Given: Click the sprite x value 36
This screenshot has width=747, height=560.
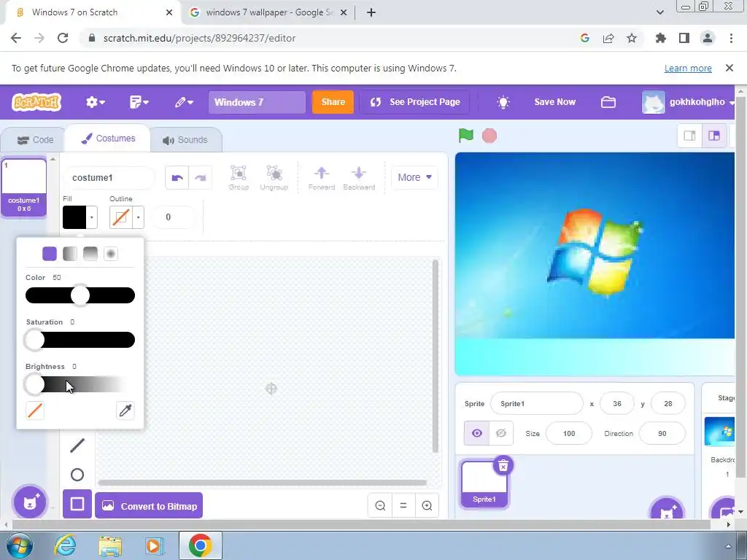Looking at the screenshot, I should (x=617, y=404).
